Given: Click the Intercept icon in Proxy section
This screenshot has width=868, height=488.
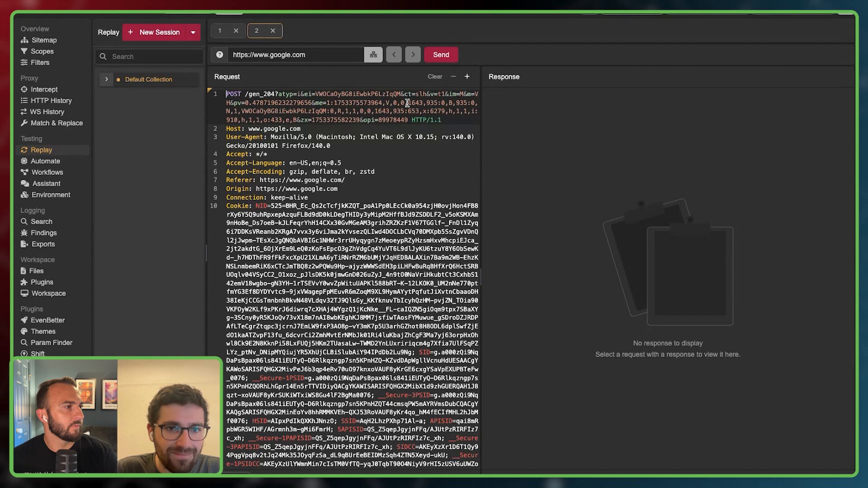Looking at the screenshot, I should [x=24, y=89].
